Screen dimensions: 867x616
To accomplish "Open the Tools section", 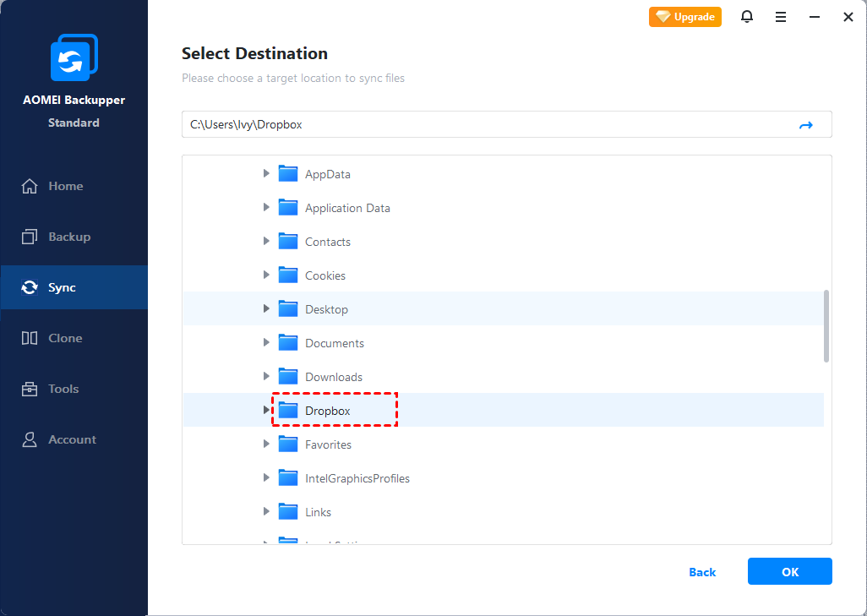I will tap(63, 389).
